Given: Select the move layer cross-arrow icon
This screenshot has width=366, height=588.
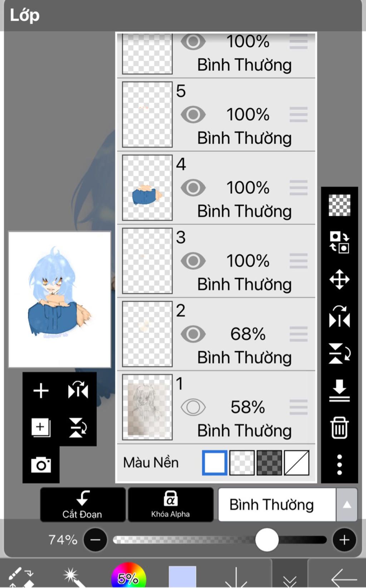Looking at the screenshot, I should pos(339,279).
